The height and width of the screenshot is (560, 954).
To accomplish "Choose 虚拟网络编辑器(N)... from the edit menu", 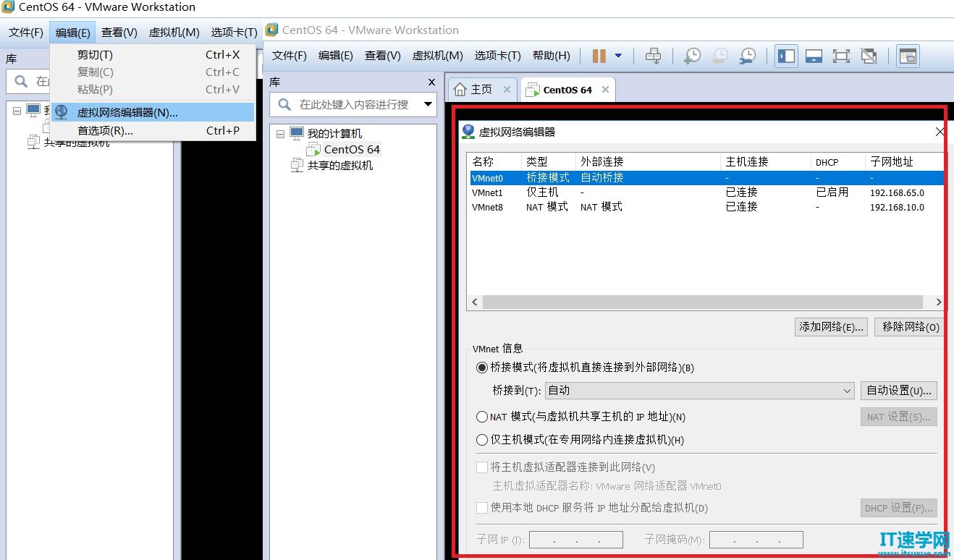I will point(153,112).
